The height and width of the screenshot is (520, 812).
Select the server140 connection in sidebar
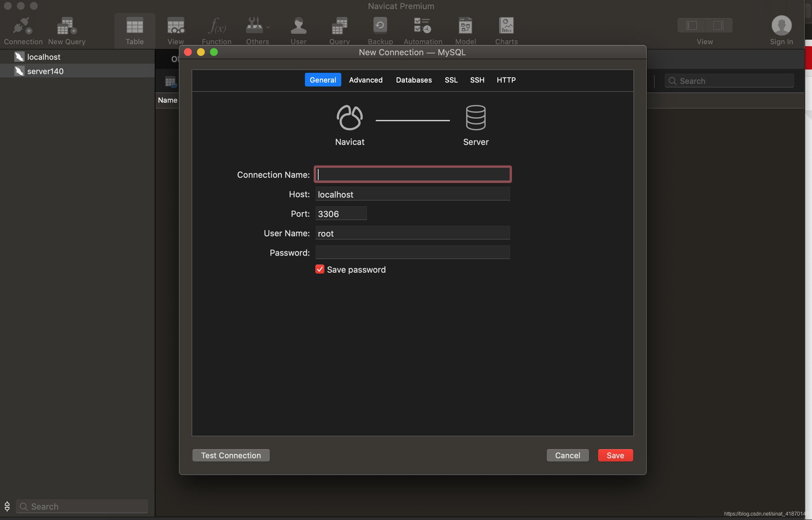pos(77,71)
